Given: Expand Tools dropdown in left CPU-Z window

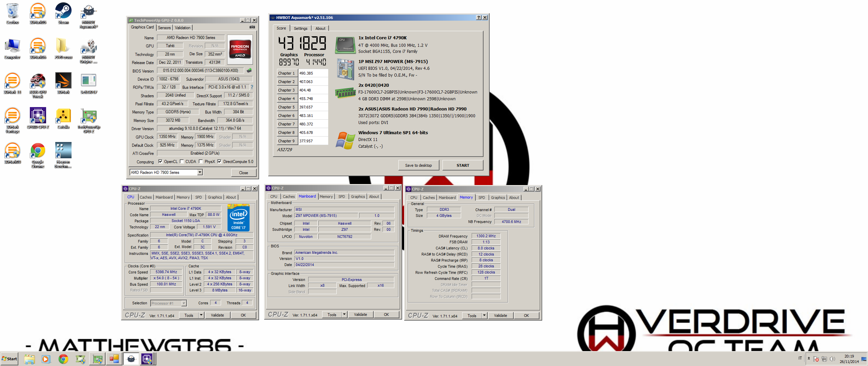Looking at the screenshot, I should (x=201, y=315).
